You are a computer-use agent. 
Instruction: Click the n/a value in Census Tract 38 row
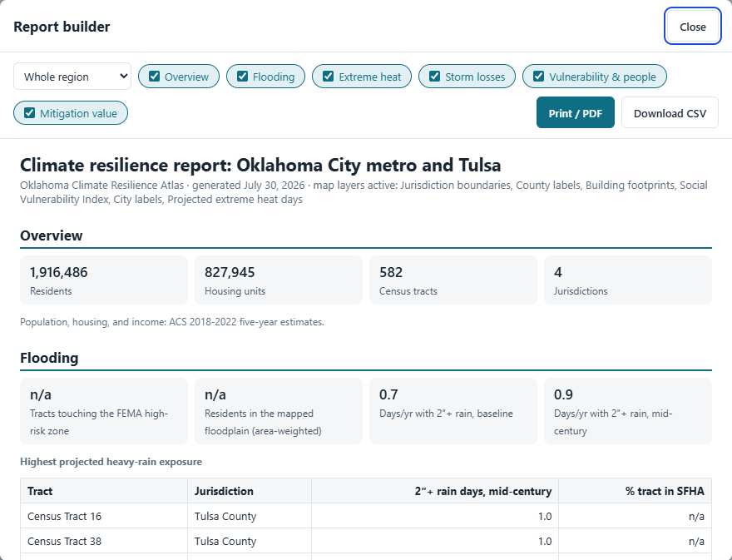pos(635,542)
